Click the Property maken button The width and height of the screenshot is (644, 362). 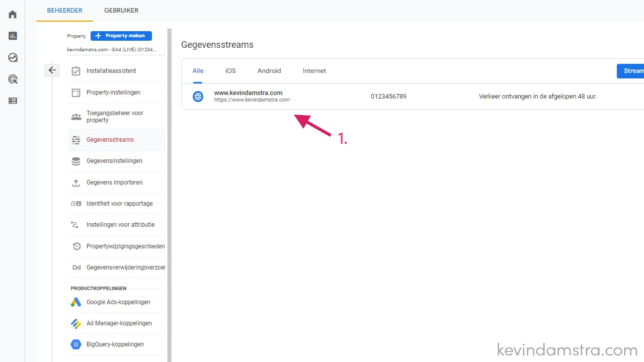pos(121,36)
